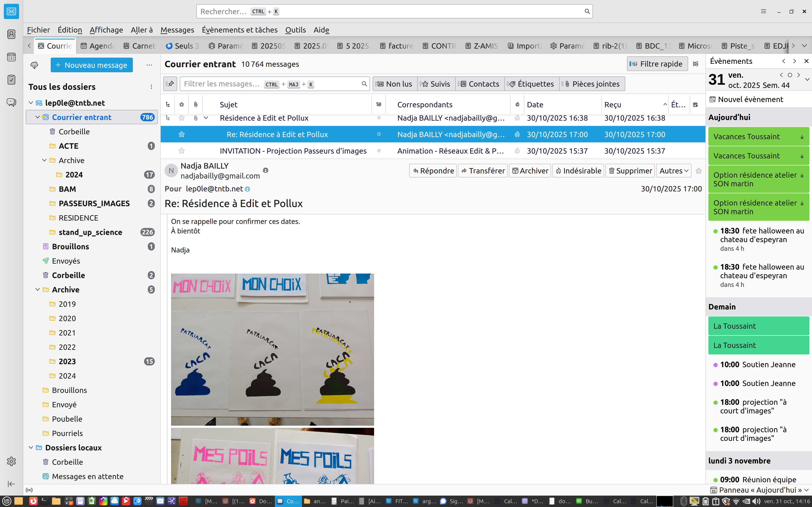
Task: Click the Répondre button
Action: click(433, 171)
